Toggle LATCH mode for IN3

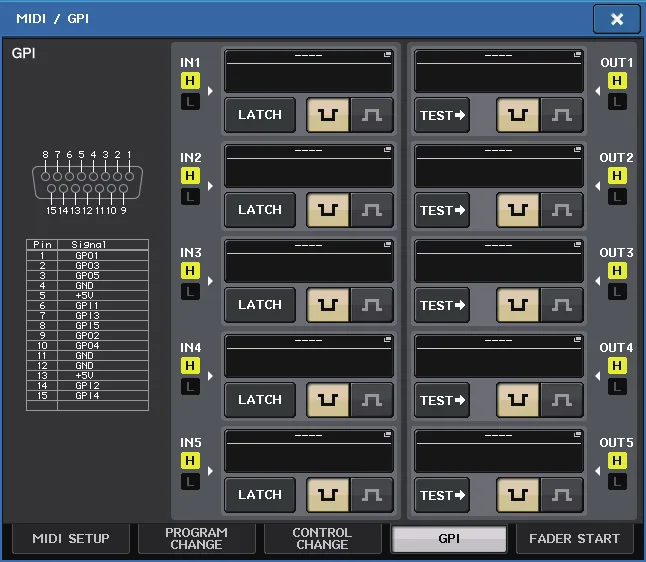pyautogui.click(x=260, y=305)
